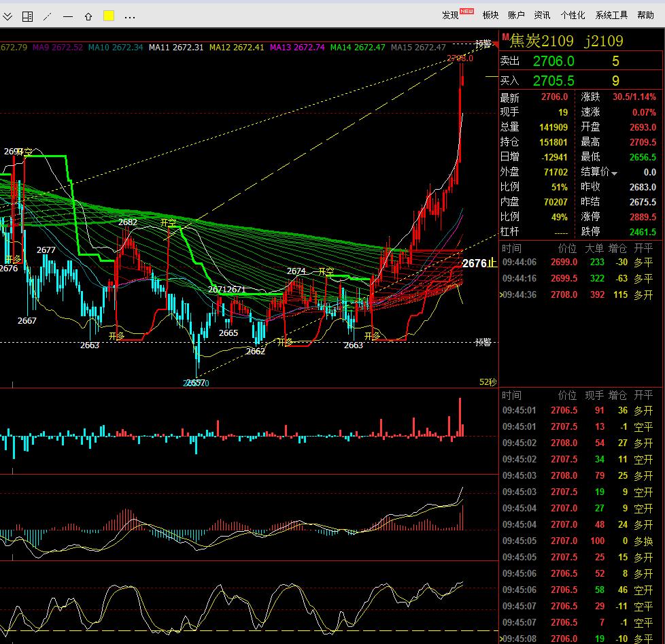The width and height of the screenshot is (665, 644).
Task: Open the 帮助 menu
Action: [645, 15]
